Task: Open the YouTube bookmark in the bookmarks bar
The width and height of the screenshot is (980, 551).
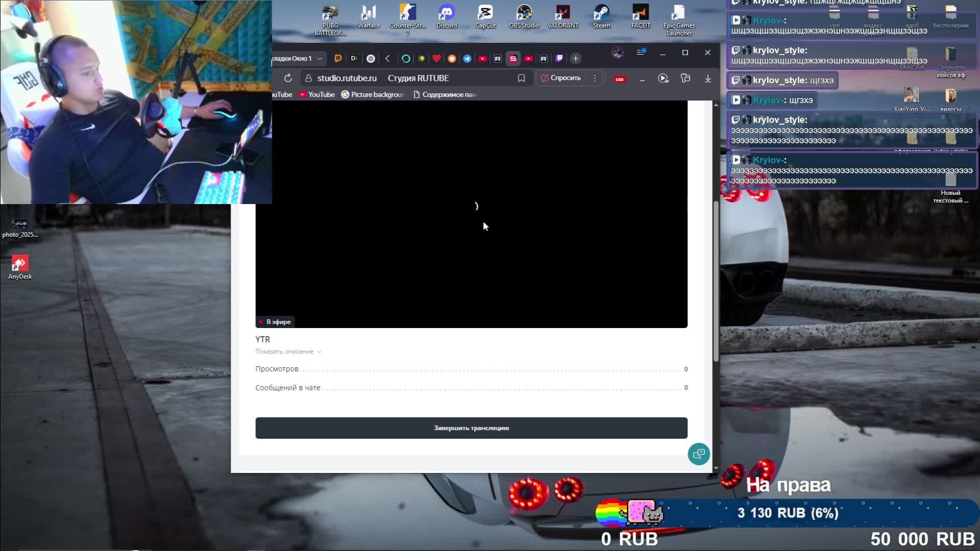Action: point(316,94)
